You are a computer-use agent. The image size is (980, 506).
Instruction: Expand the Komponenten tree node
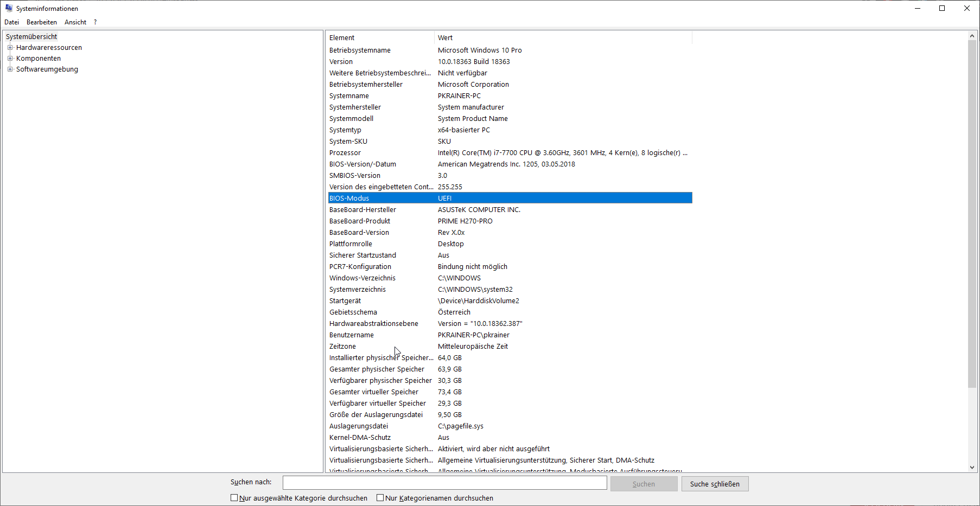coord(10,59)
